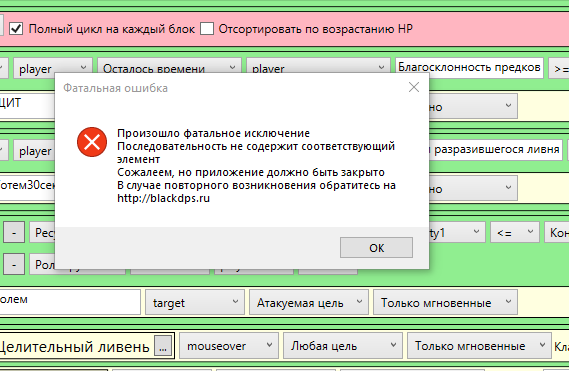
Task: Click the Произошло фатальное исключение message line
Action: point(213,133)
